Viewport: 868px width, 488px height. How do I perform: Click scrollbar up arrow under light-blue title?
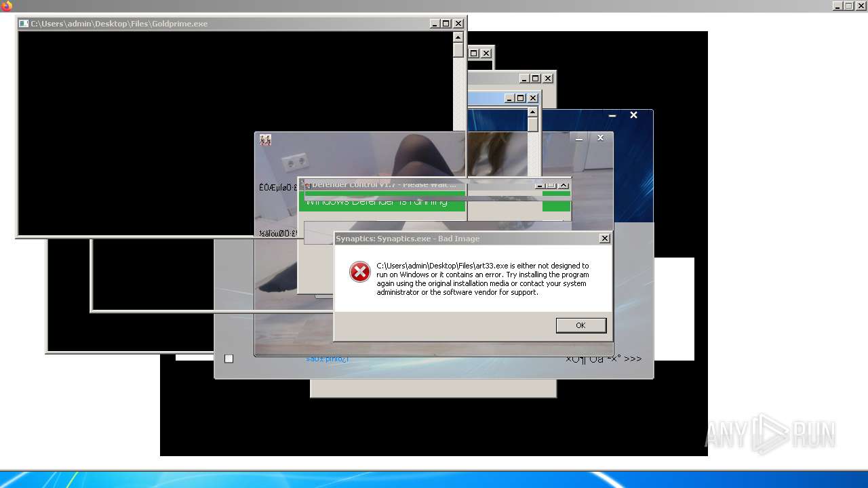click(x=533, y=112)
